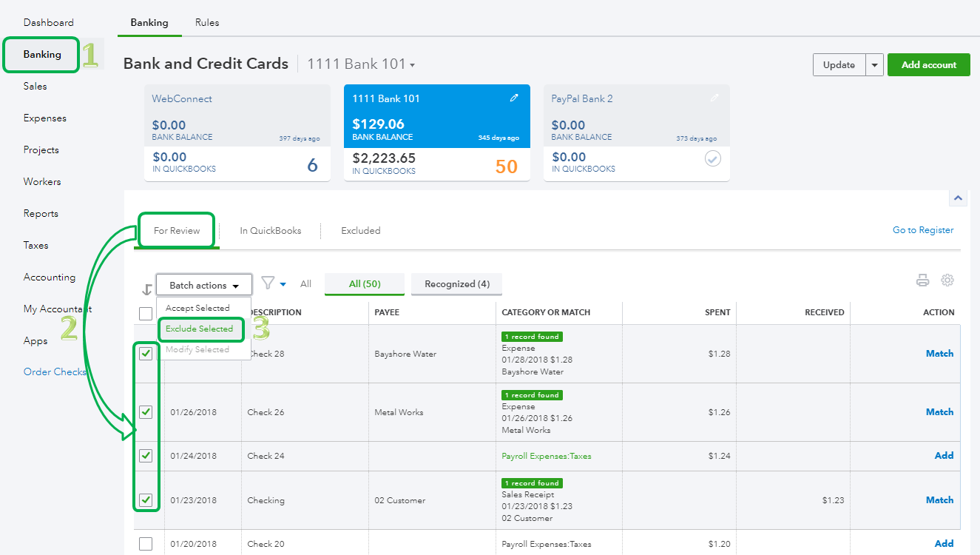Edit 1111 Bank 101 card pencil icon
The image size is (980, 555).
514,98
